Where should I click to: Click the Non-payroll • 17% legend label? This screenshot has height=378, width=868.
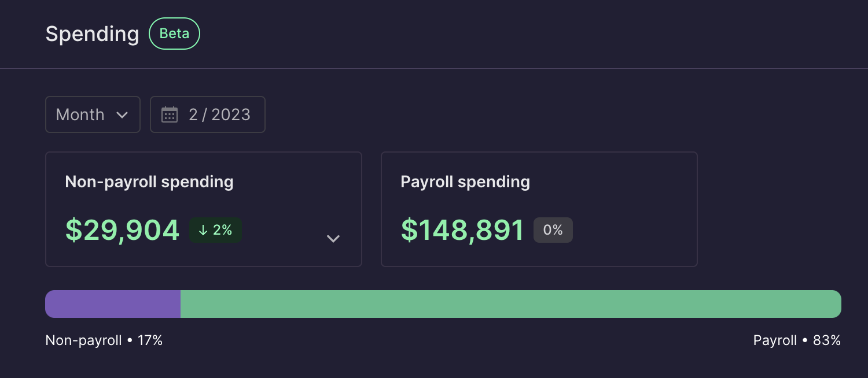(104, 340)
